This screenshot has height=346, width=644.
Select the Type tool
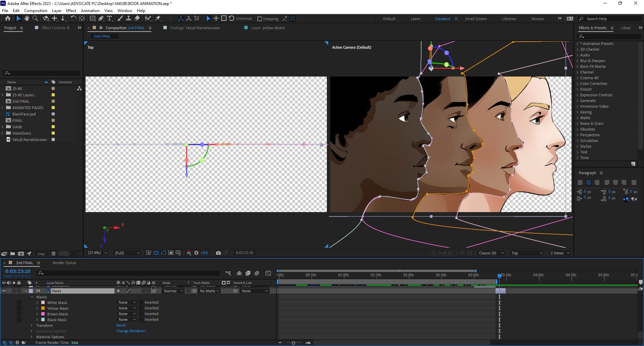[x=110, y=18]
